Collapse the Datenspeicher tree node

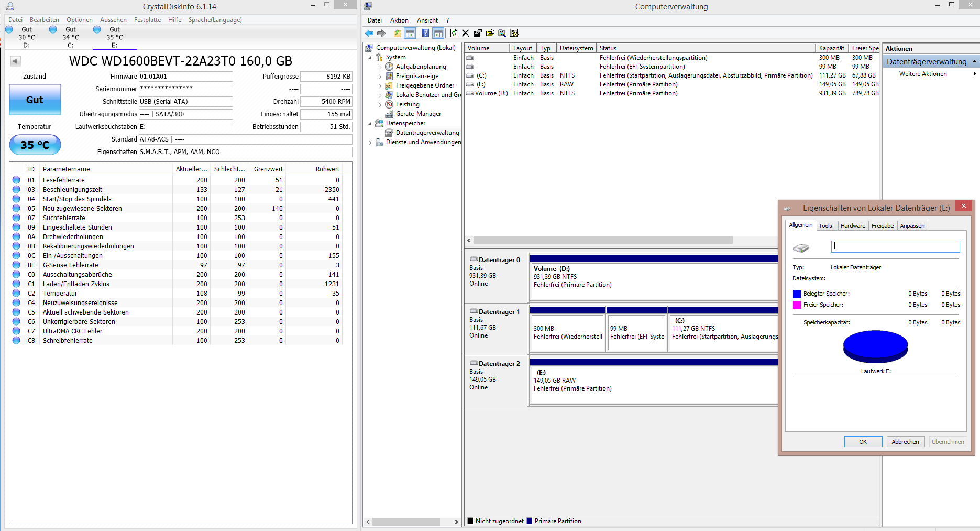click(x=370, y=124)
